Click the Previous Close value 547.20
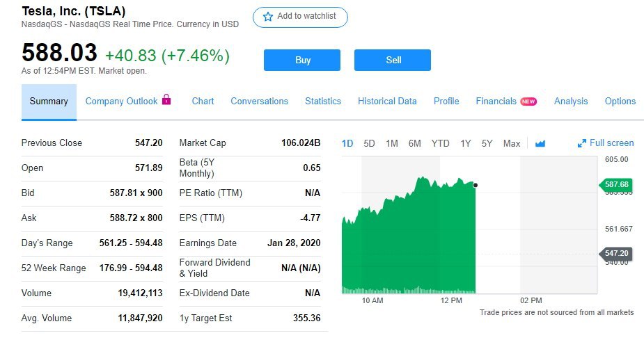 149,143
